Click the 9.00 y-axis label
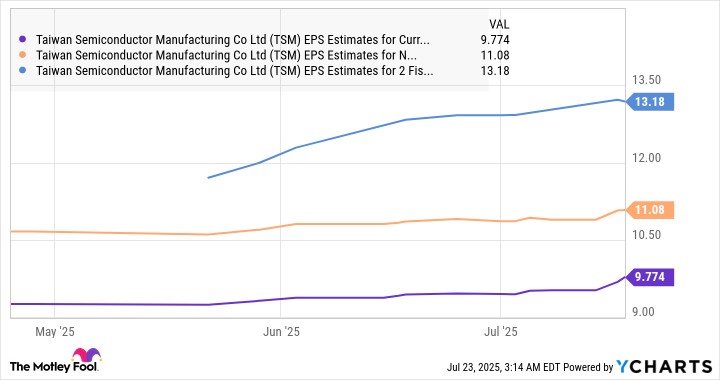This screenshot has width=720, height=380. [x=643, y=312]
